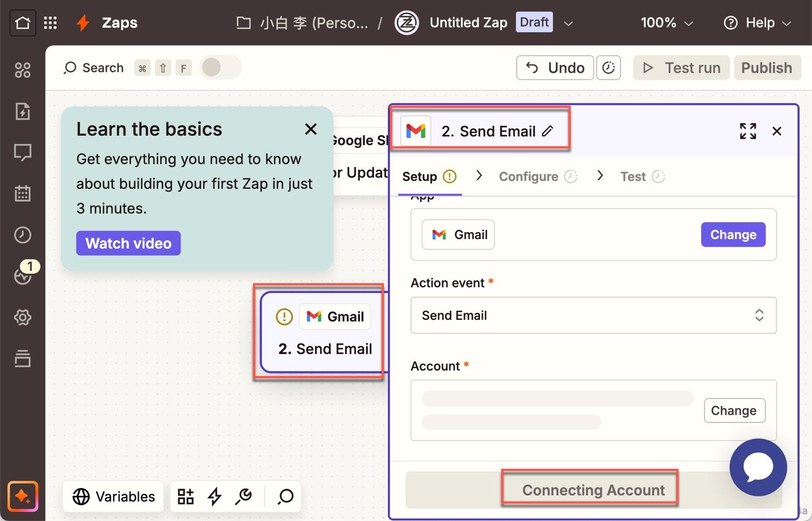
Task: Open the Zap file details sidebar icon
Action: point(23,111)
